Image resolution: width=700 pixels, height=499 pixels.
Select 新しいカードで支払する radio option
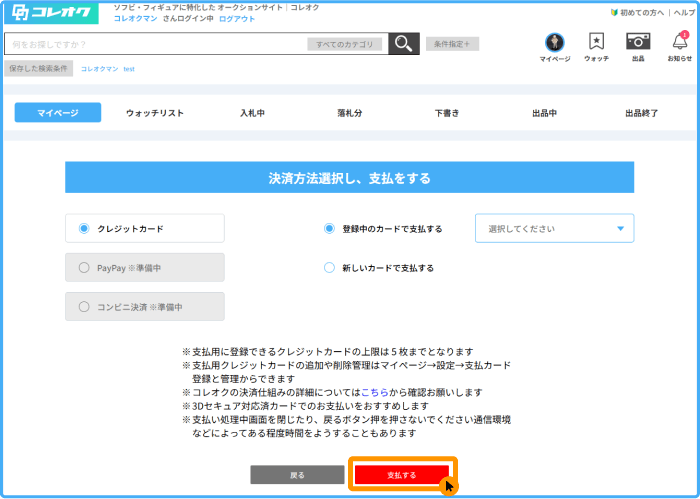tap(329, 268)
